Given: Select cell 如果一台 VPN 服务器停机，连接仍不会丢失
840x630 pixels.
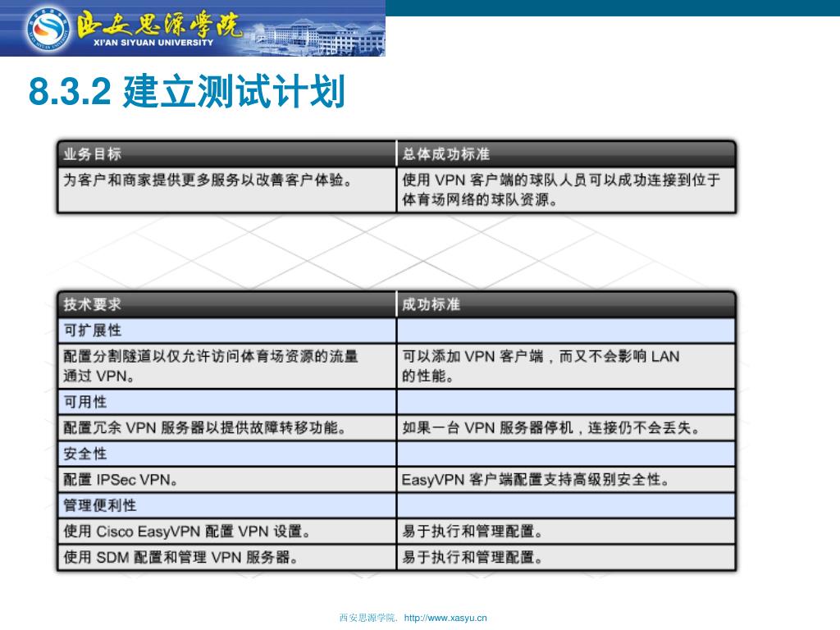Looking at the screenshot, I should point(566,427).
